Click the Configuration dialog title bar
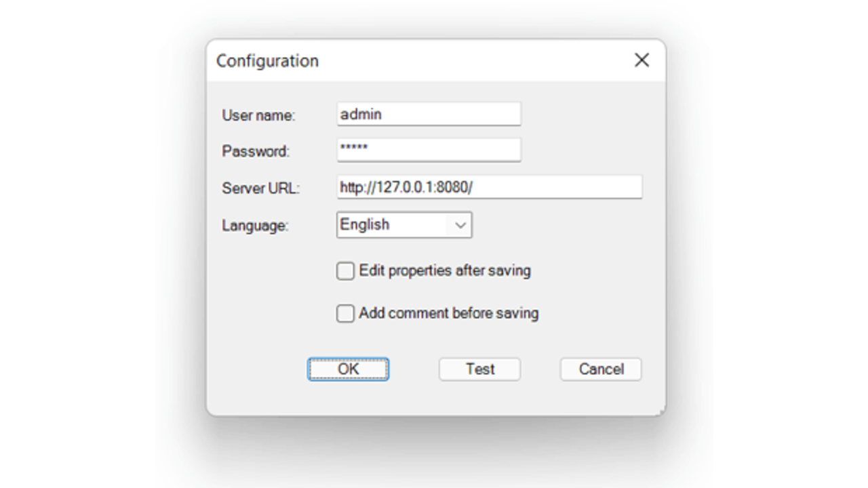 click(x=407, y=60)
